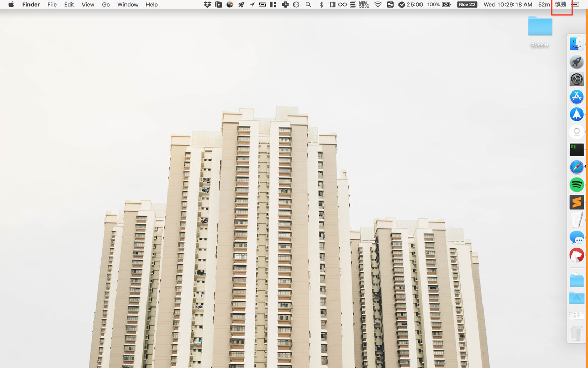Open the Go menu
The height and width of the screenshot is (368, 588).
pyautogui.click(x=106, y=5)
